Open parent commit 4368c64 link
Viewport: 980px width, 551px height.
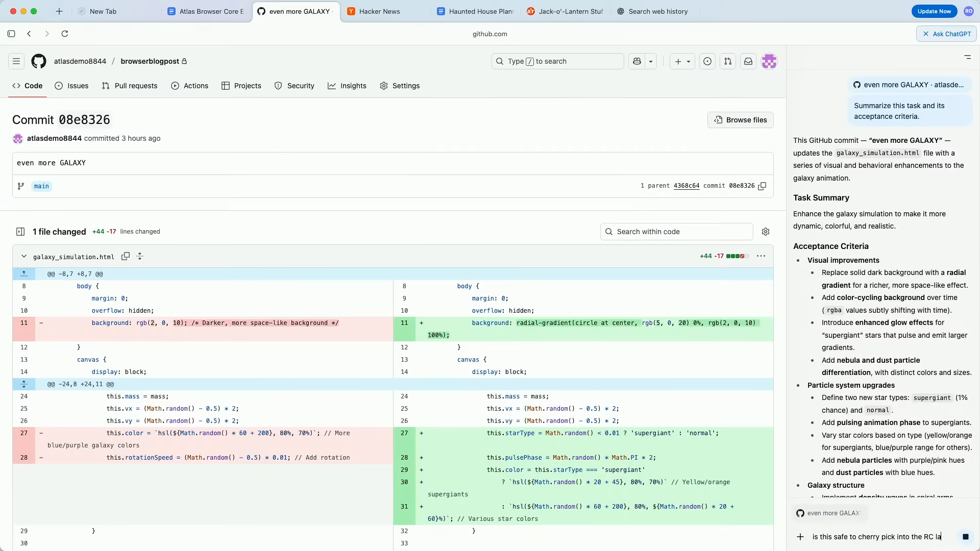(x=687, y=186)
